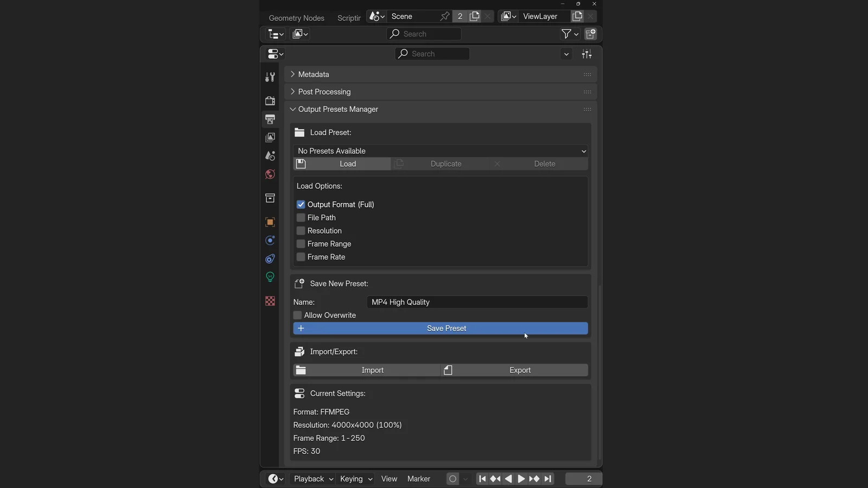Image resolution: width=868 pixels, height=488 pixels.
Task: Jump to the last frame in the timeline
Action: [x=547, y=479]
